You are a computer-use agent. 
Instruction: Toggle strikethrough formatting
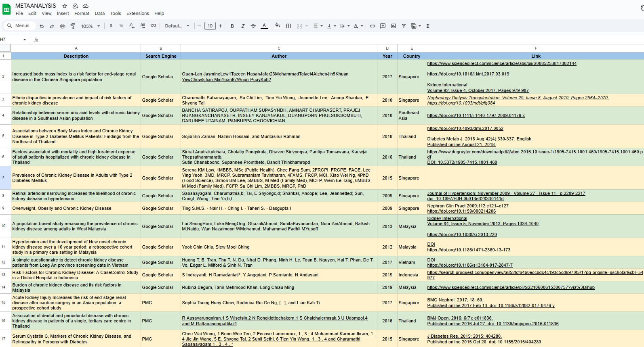click(253, 26)
